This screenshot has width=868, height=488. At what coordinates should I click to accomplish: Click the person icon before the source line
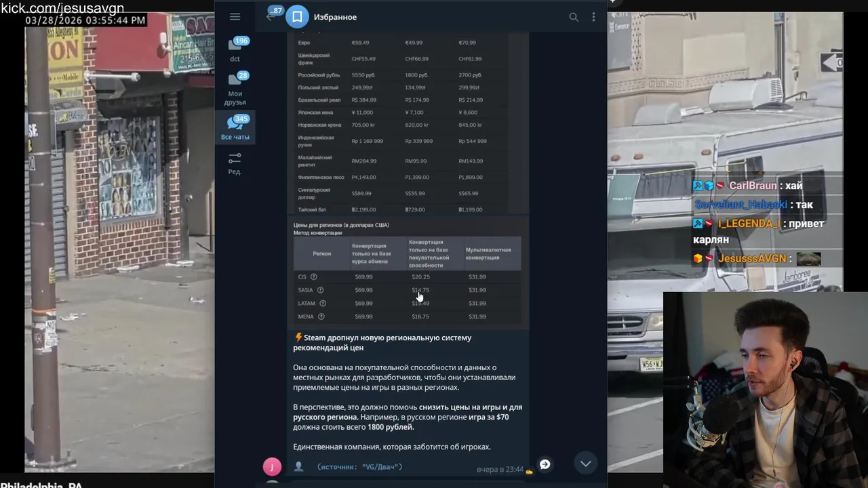(x=298, y=466)
